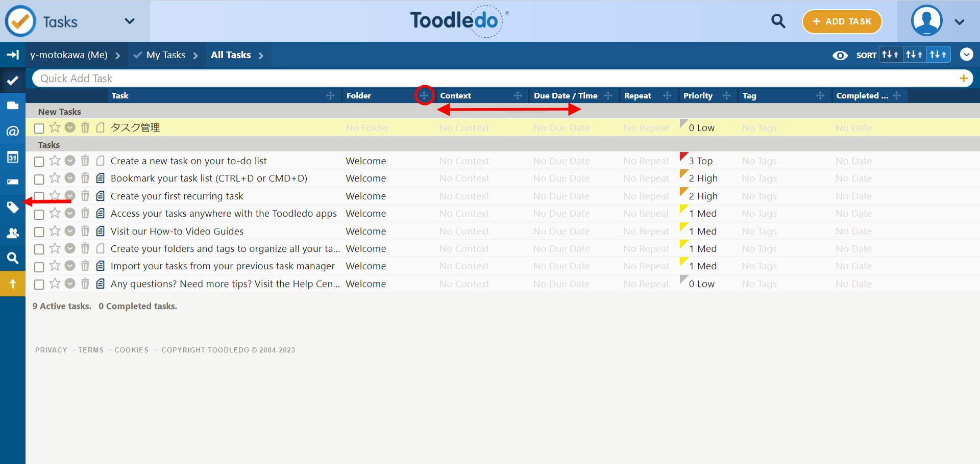This screenshot has width=980, height=464.
Task: Open the note icon for 'Any questions?' task
Action: (x=101, y=283)
